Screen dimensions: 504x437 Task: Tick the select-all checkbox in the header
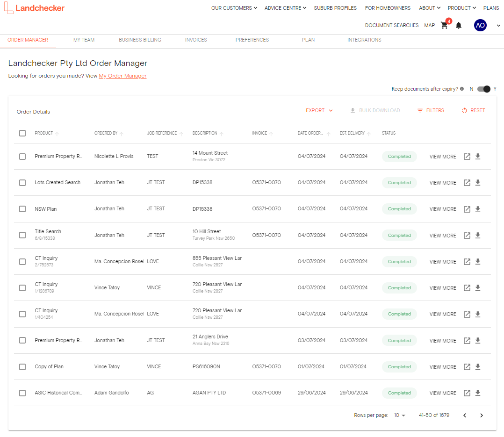pos(22,133)
